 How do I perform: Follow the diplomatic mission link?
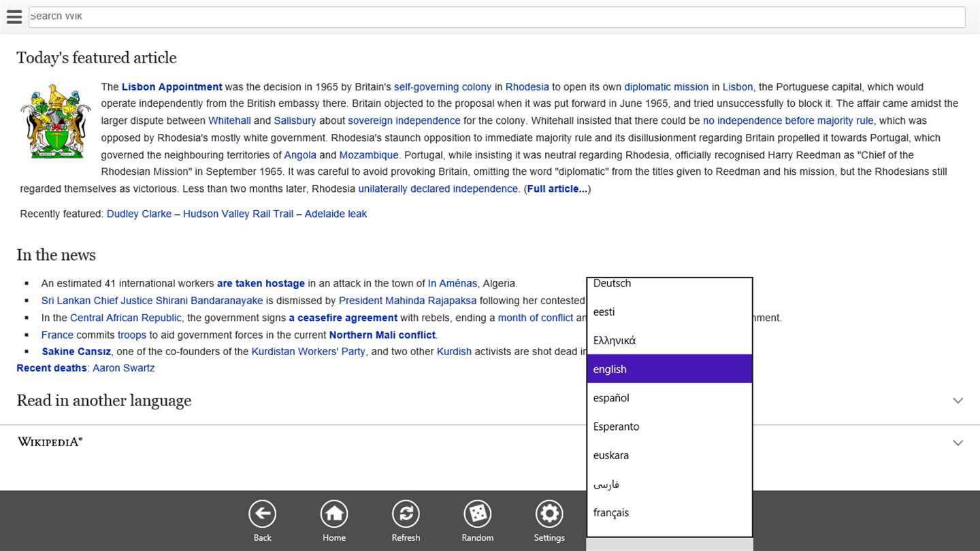point(666,87)
